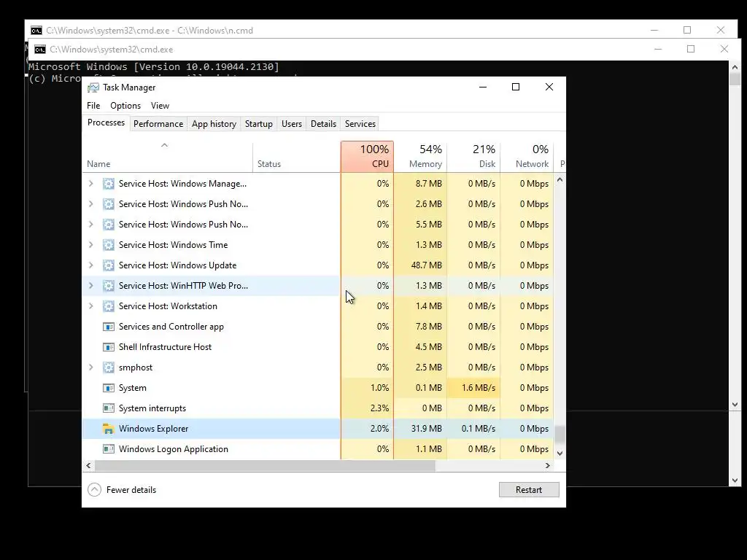Select the Shell Infrastructure Host row
This screenshot has width=747, height=560.
click(318, 347)
